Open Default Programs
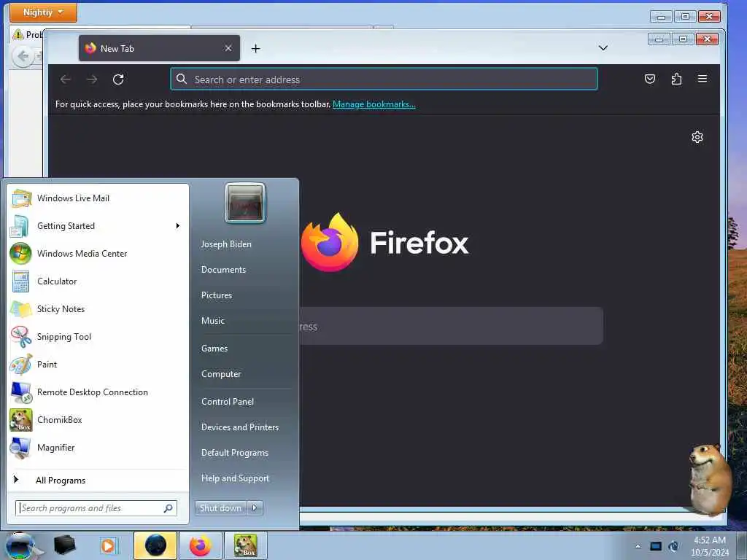 tap(235, 453)
